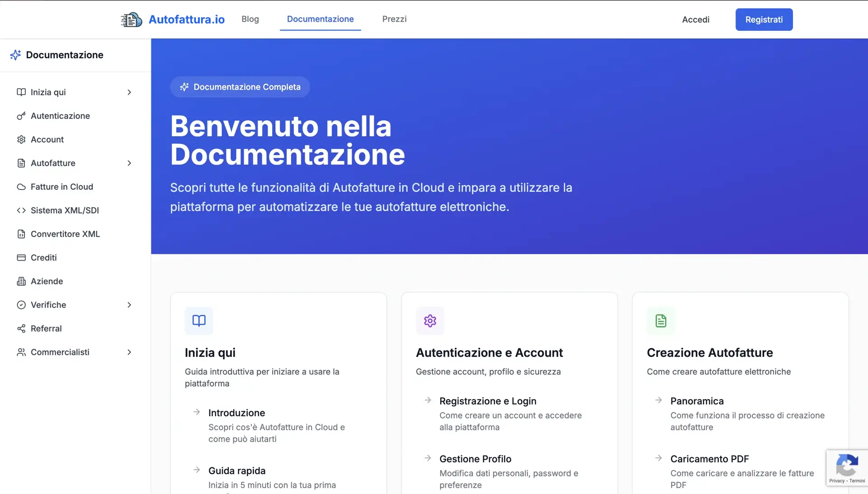Select the Fatture in Cloud cloud icon
The image size is (868, 494).
click(x=21, y=186)
